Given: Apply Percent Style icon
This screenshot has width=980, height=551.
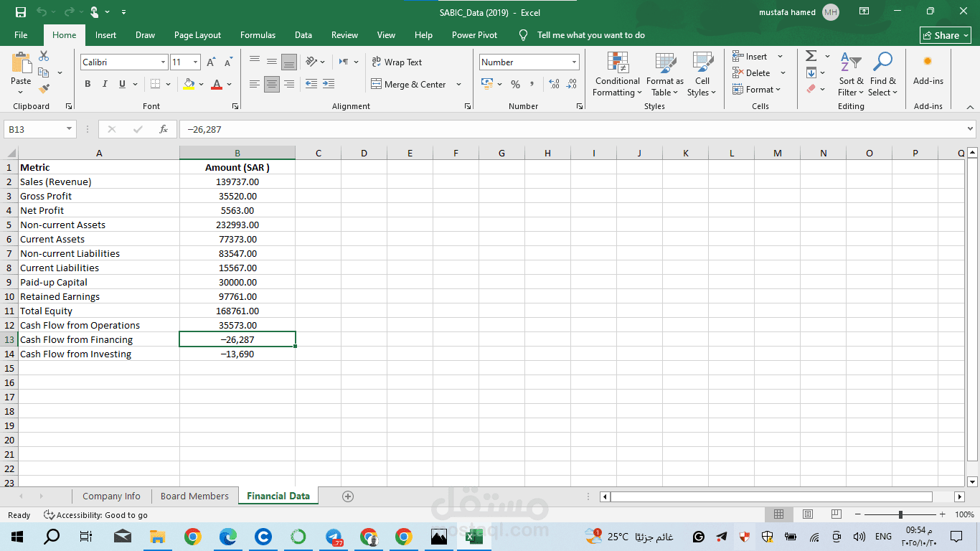Looking at the screenshot, I should tap(515, 84).
